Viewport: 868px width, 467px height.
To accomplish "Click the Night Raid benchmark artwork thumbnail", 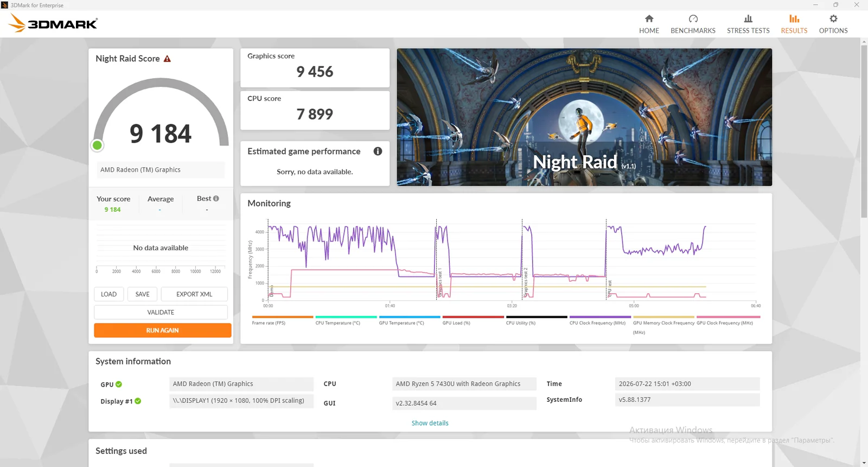I will [584, 117].
